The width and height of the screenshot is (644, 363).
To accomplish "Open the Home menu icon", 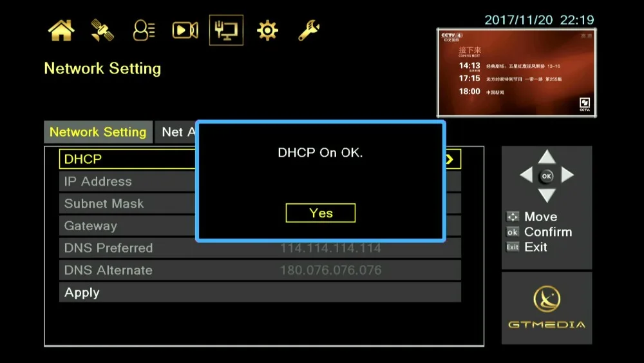I will coord(61,30).
